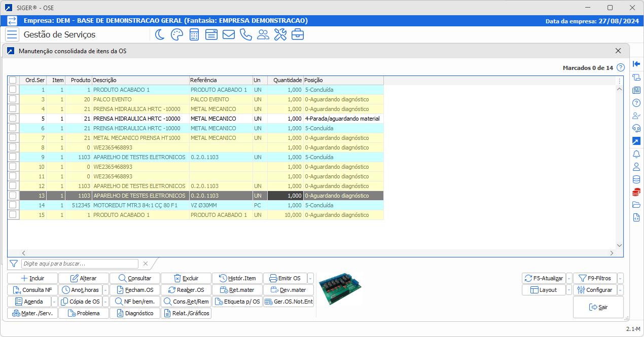The width and height of the screenshot is (644, 337).
Task: Click the Incluir button
Action: (32, 278)
